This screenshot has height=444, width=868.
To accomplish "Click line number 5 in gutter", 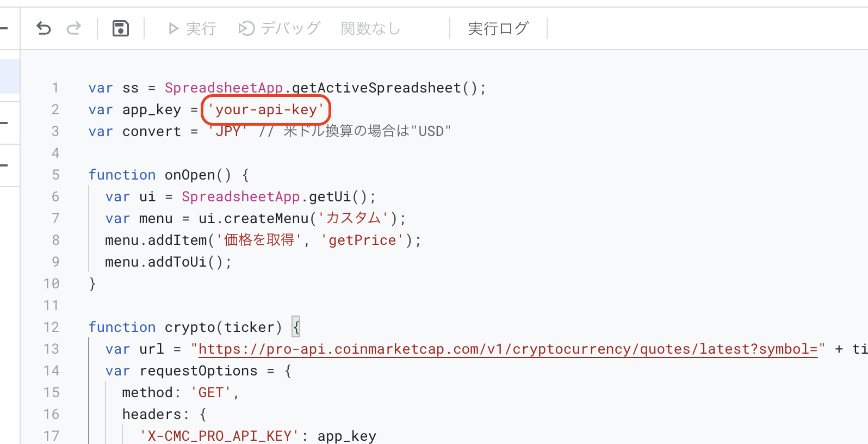I will pyautogui.click(x=55, y=175).
